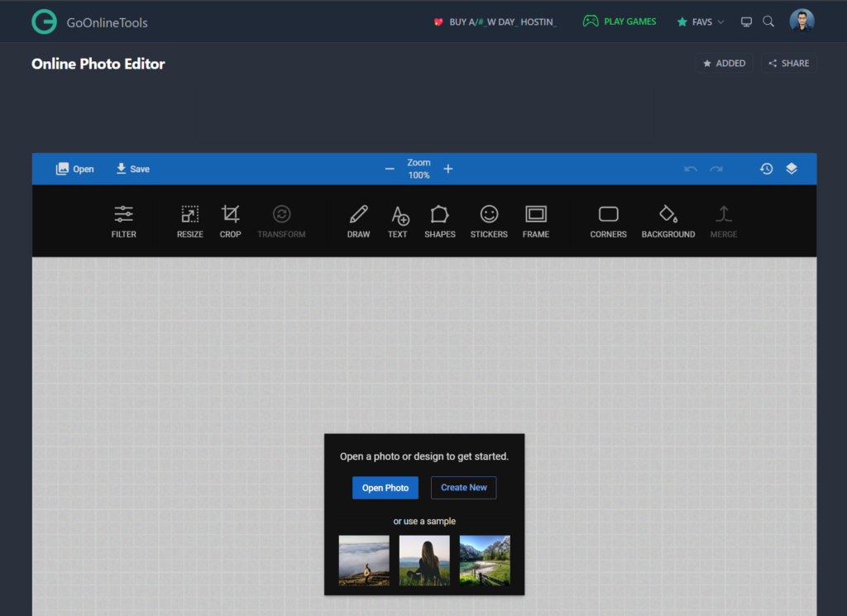This screenshot has height=616, width=847.
Task: Select the Filter tool
Action: [x=123, y=220]
